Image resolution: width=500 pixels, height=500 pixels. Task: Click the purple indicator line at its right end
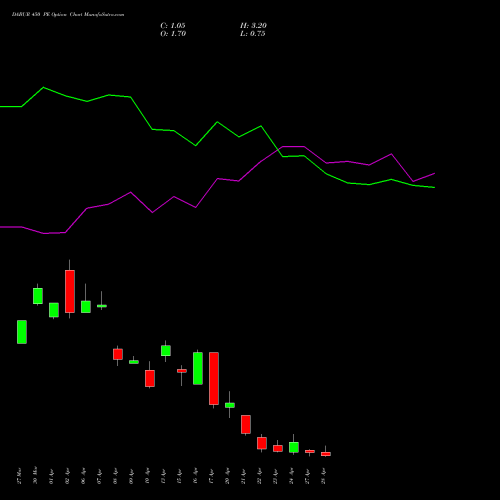click(x=434, y=174)
